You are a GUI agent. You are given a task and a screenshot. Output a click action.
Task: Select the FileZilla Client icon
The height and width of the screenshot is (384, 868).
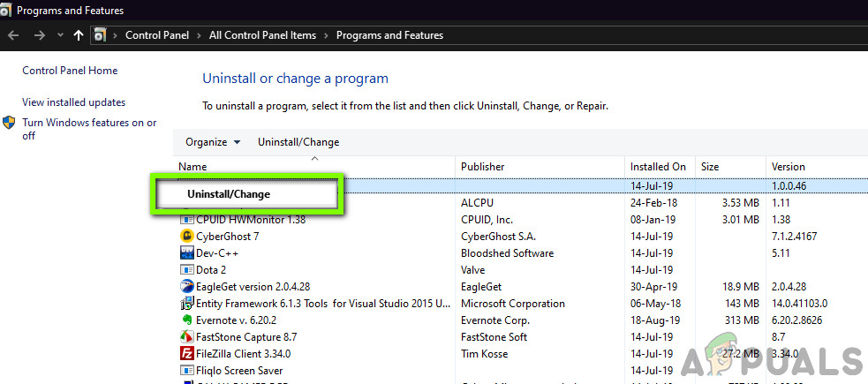[x=187, y=353]
